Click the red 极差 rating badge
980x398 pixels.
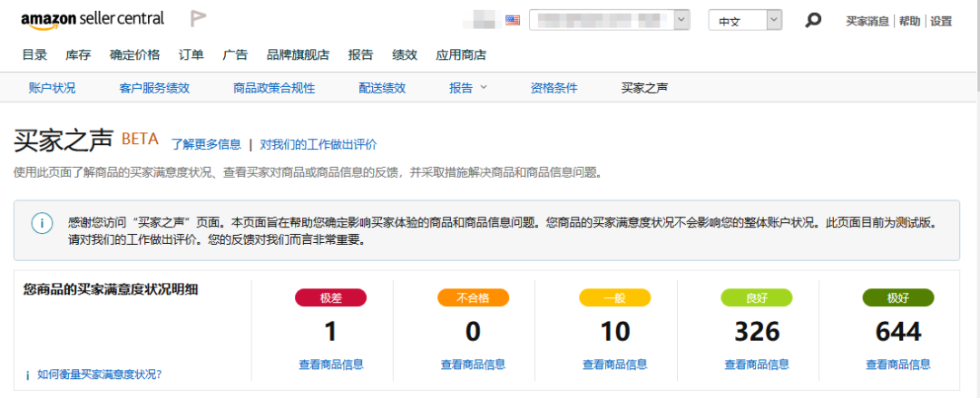330,297
